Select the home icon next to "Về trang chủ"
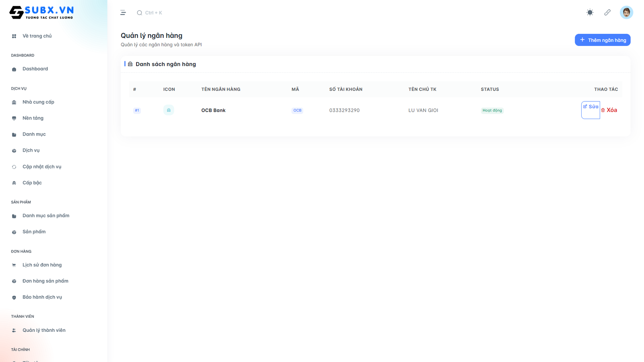Viewport: 644px width, 362px height. (14, 36)
